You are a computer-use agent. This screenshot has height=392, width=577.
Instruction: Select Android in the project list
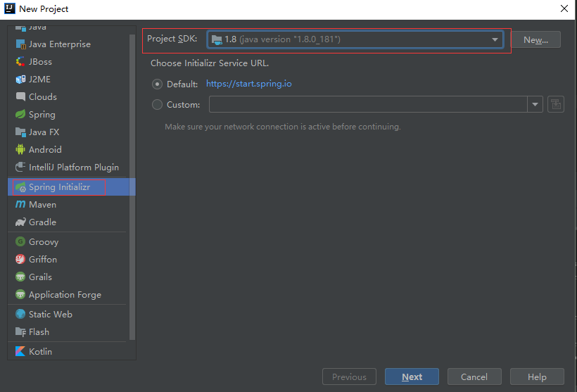(71, 149)
